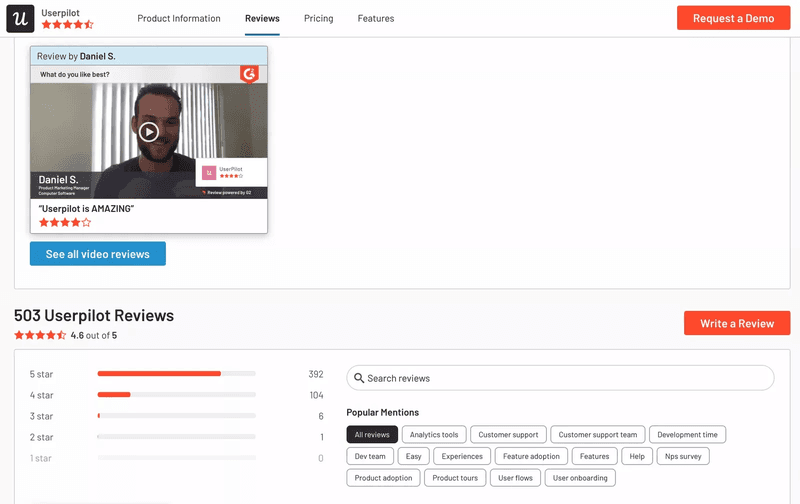800x504 pixels.
Task: Switch to the Pricing tab
Action: click(x=319, y=18)
